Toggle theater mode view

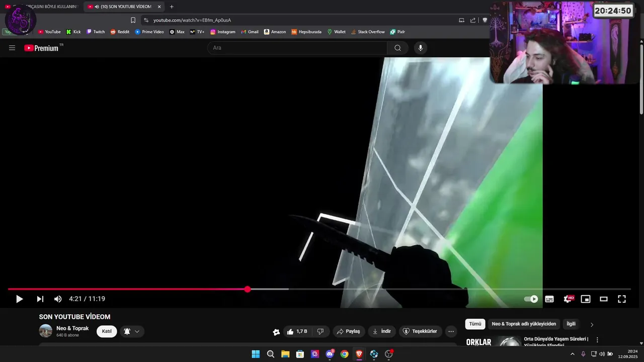[x=604, y=299]
